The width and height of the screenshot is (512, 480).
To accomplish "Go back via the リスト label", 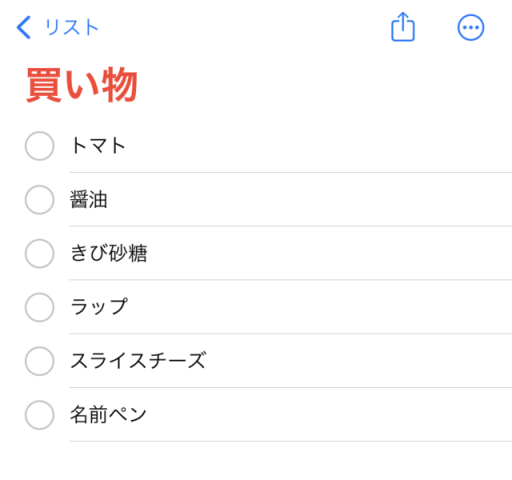I will click(x=72, y=27).
